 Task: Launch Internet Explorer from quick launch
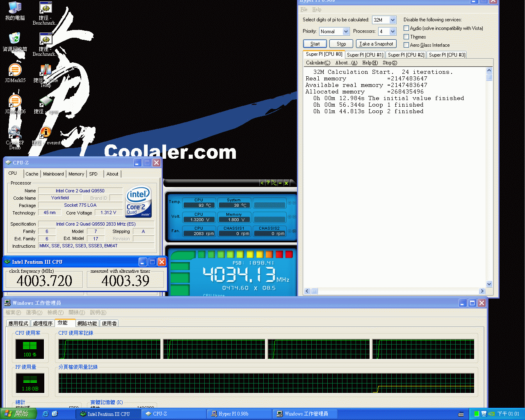tap(46, 414)
